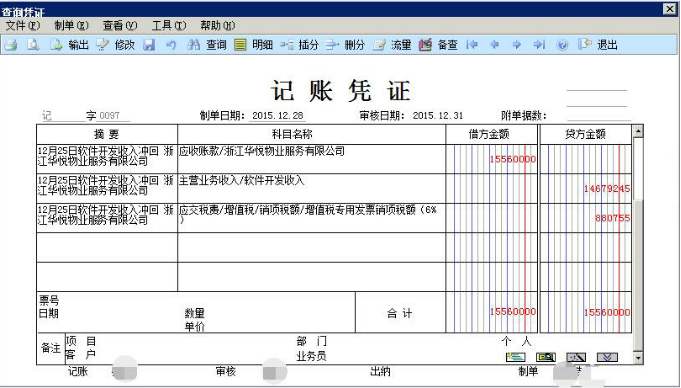Go to last voucher arrow icon
The width and height of the screenshot is (681, 388).
[539, 45]
